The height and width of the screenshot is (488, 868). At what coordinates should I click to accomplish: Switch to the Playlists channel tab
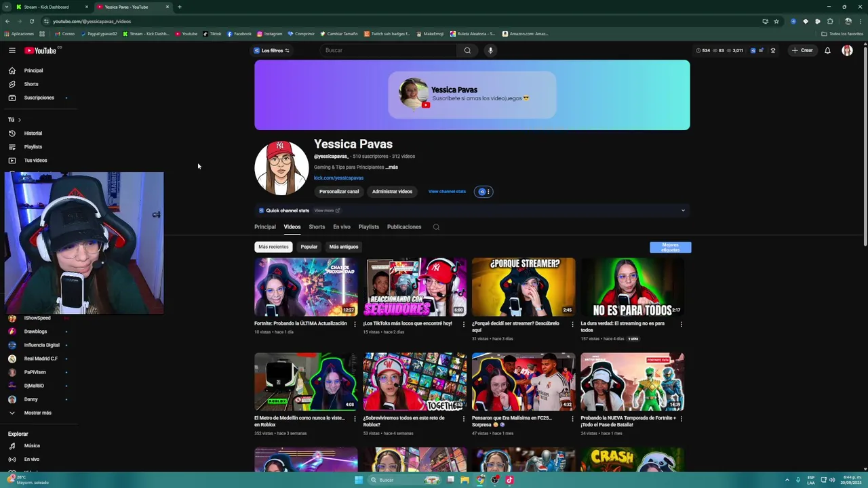(x=369, y=227)
